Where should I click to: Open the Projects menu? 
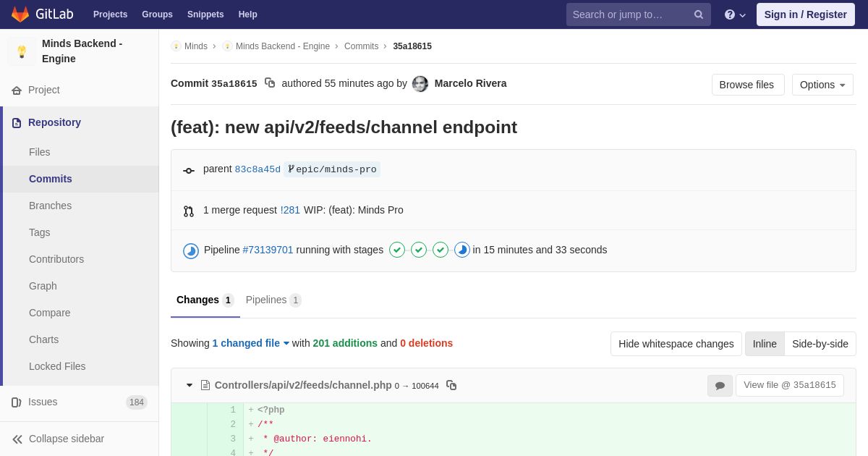click(x=110, y=14)
